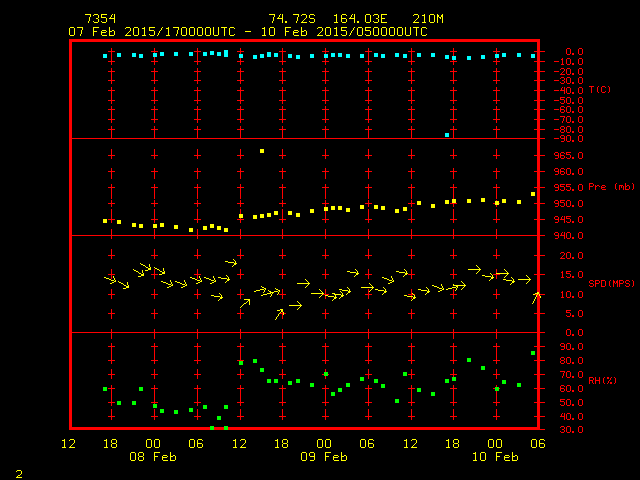
Task: Click the 15.0 wind speed axis label
Action: click(571, 275)
